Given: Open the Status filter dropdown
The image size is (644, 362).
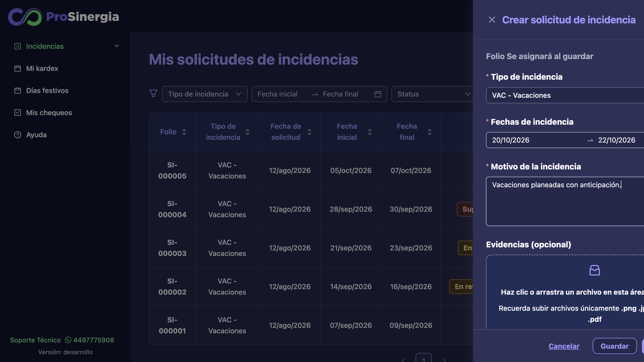Looking at the screenshot, I should 432,94.
